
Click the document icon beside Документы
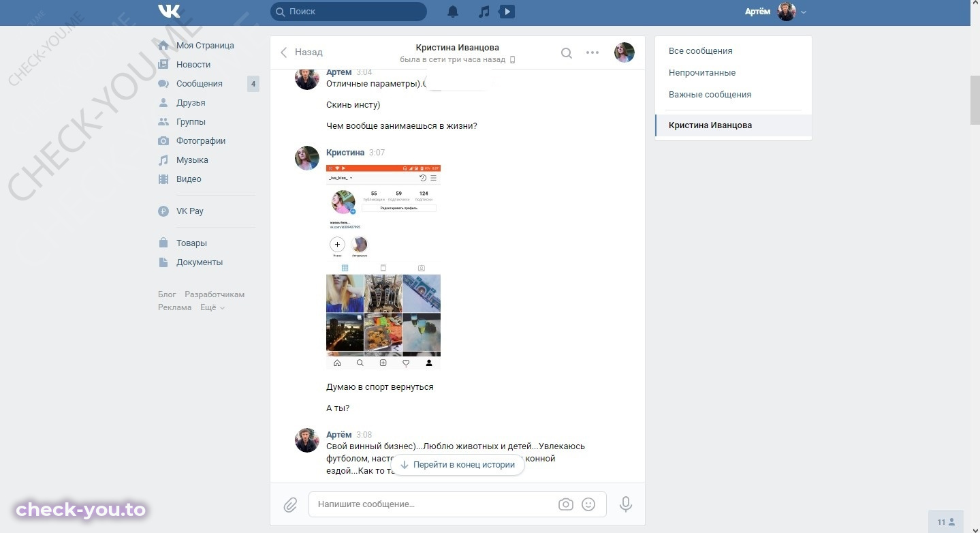(163, 262)
